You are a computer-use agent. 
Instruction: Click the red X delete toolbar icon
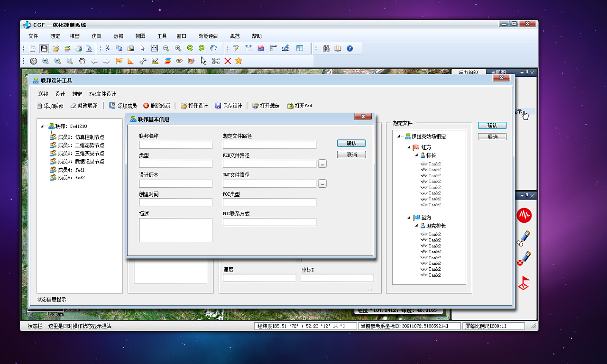coord(228,61)
